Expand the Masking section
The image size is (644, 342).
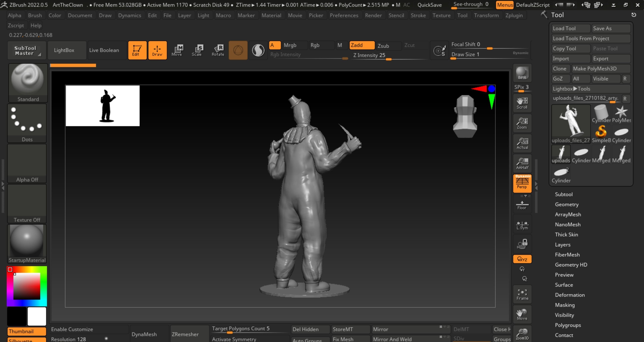click(565, 305)
